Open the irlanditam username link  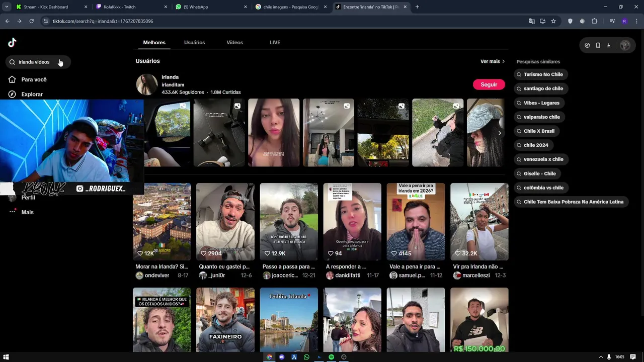click(173, 84)
